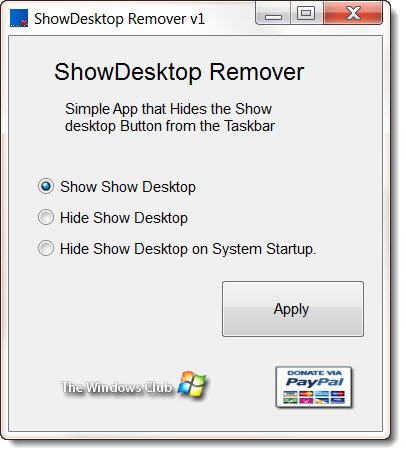
Task: Click the 'ShowDesktop Remover v1' title bar text
Action: [x=119, y=19]
